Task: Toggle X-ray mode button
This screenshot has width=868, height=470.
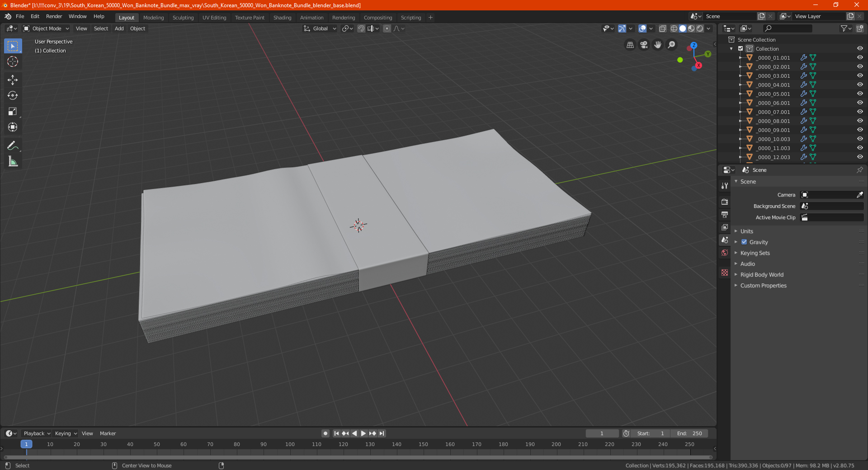Action: (x=662, y=28)
